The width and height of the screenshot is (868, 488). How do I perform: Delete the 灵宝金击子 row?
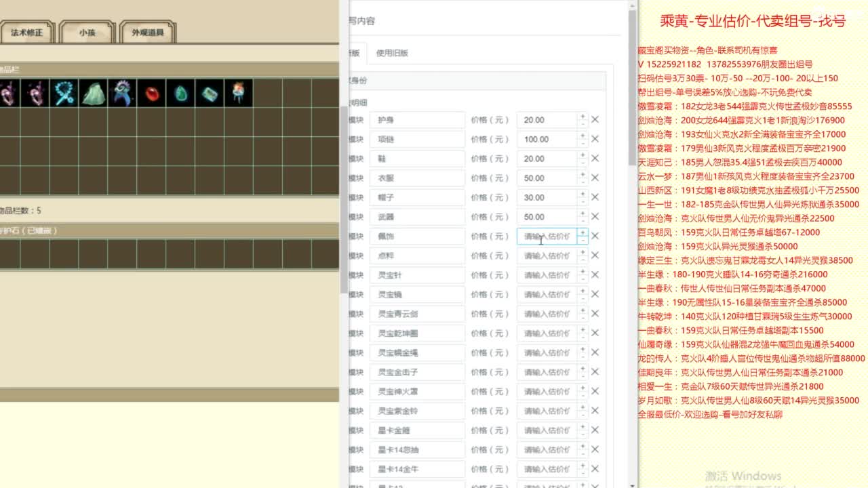tap(595, 371)
